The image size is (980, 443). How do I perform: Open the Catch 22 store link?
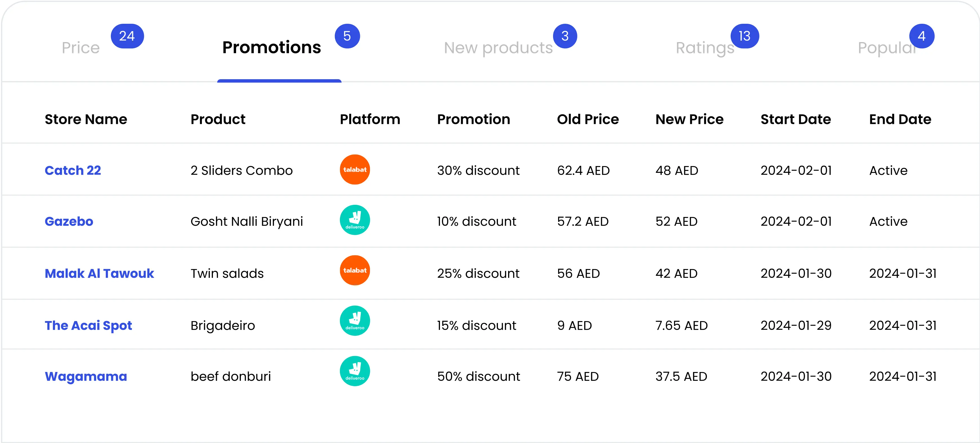click(73, 170)
